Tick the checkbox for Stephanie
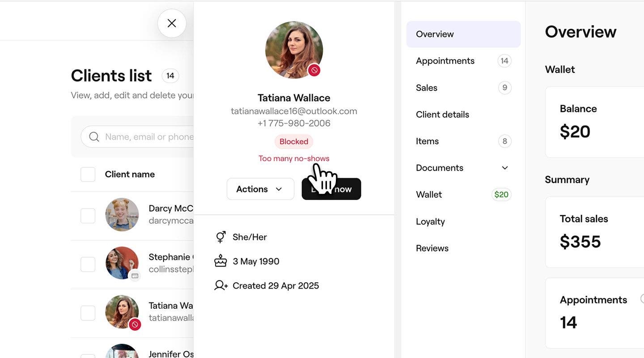 tap(88, 264)
